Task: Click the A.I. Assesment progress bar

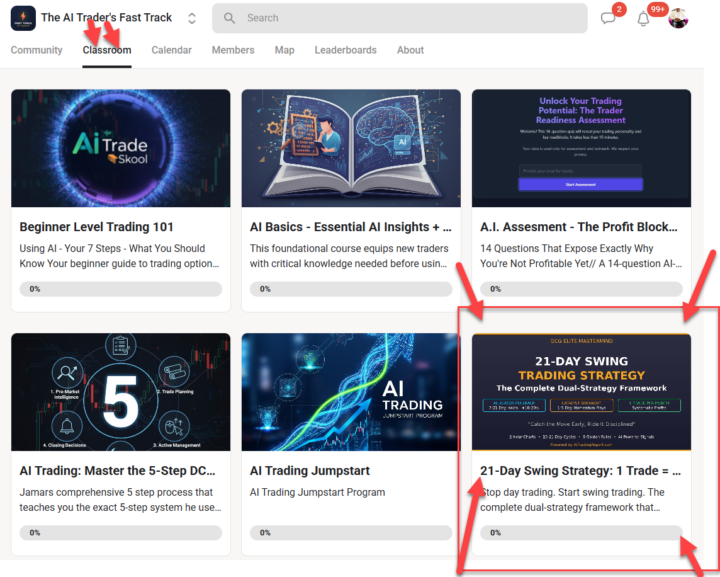Action: (x=581, y=289)
